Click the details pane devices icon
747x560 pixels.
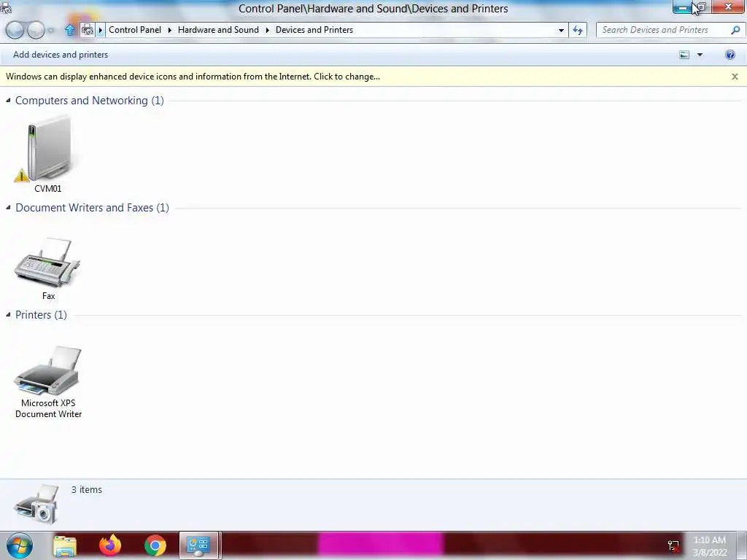point(36,504)
